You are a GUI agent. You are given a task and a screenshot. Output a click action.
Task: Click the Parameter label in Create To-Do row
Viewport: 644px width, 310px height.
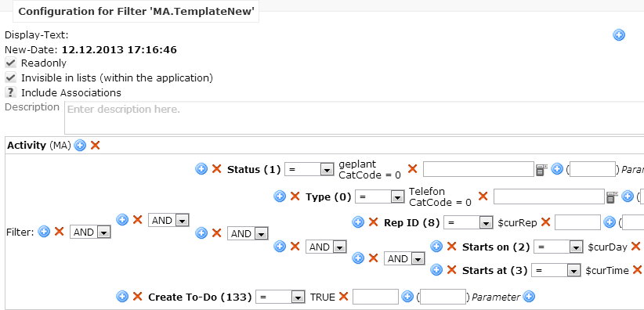point(496,297)
